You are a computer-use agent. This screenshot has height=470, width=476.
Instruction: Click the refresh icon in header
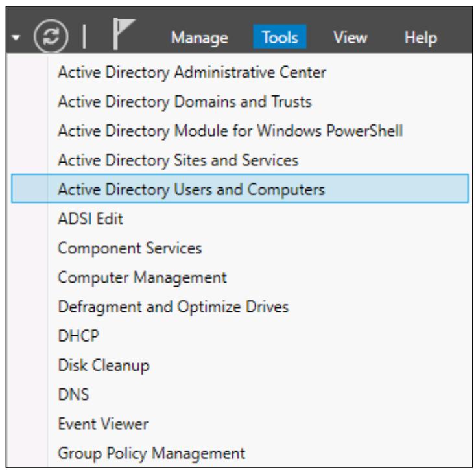point(51,36)
